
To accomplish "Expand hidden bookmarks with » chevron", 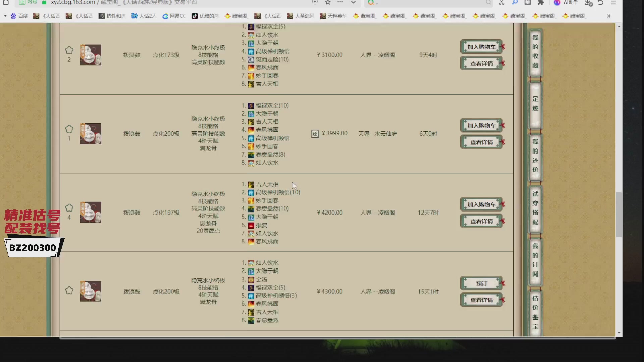I will pyautogui.click(x=608, y=16).
